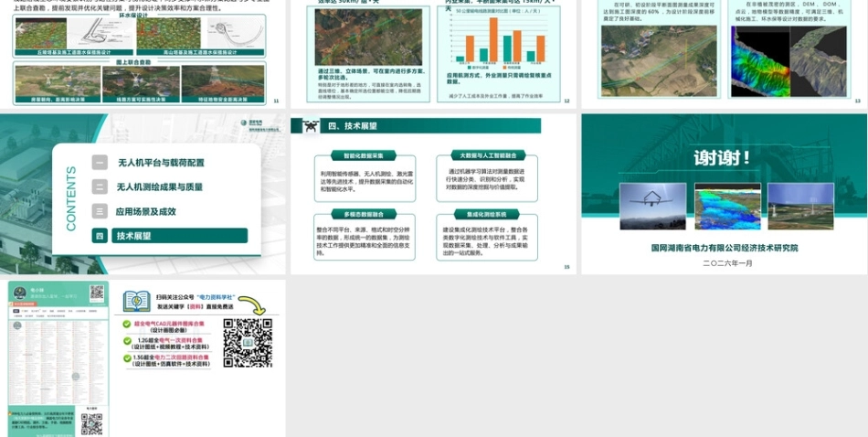Click the vertical CONTENTS label
The width and height of the screenshot is (868, 437).
pyautogui.click(x=71, y=198)
